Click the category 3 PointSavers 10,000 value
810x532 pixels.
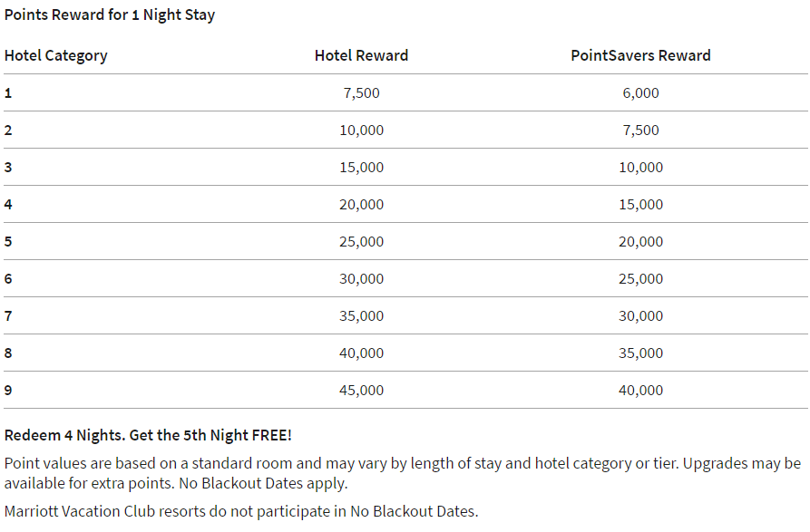pos(640,167)
